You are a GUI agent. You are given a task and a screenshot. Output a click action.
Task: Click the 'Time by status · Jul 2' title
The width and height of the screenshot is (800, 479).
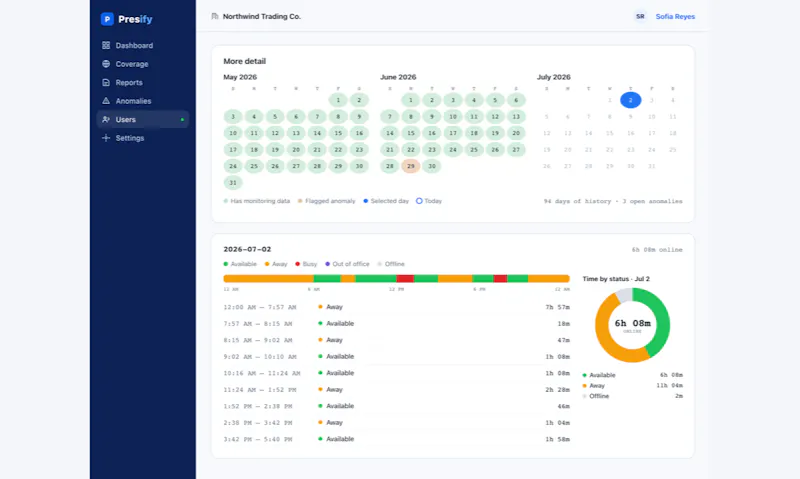[616, 279]
